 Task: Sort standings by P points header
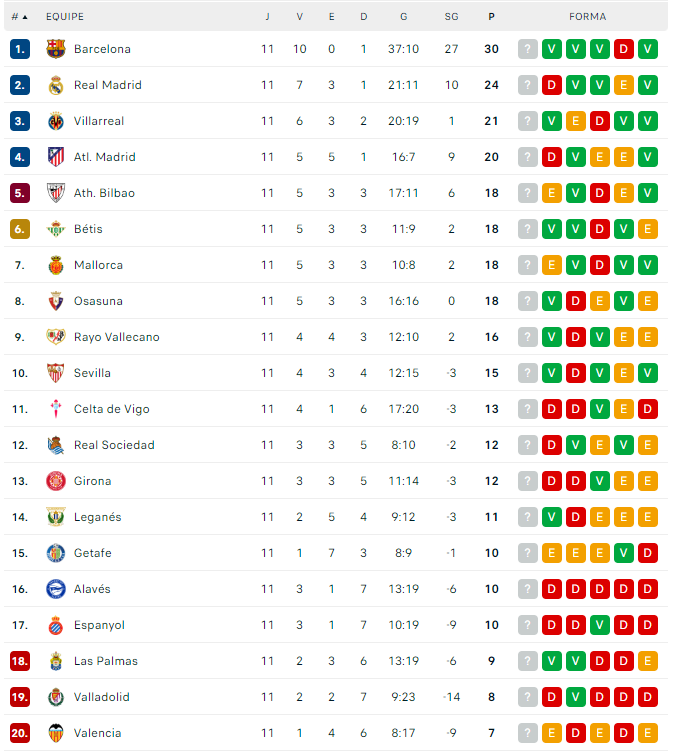[491, 17]
